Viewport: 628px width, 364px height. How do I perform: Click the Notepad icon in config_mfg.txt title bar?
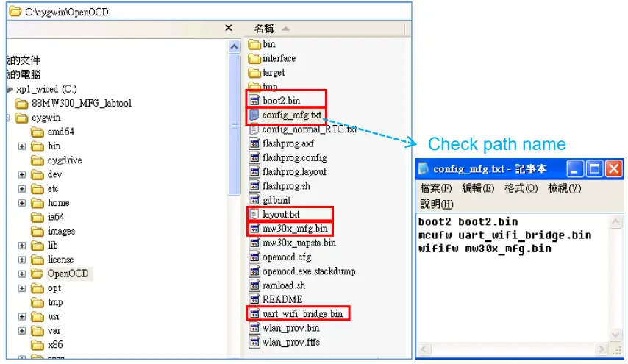423,169
